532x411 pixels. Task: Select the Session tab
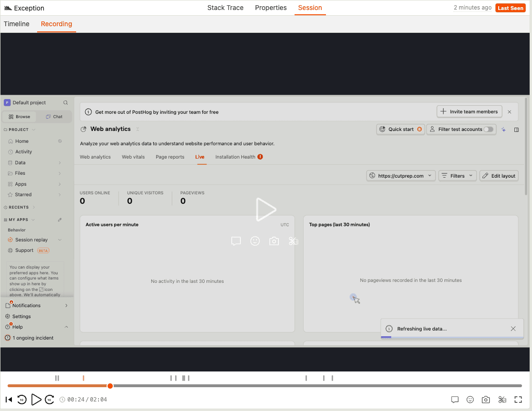coord(310,8)
